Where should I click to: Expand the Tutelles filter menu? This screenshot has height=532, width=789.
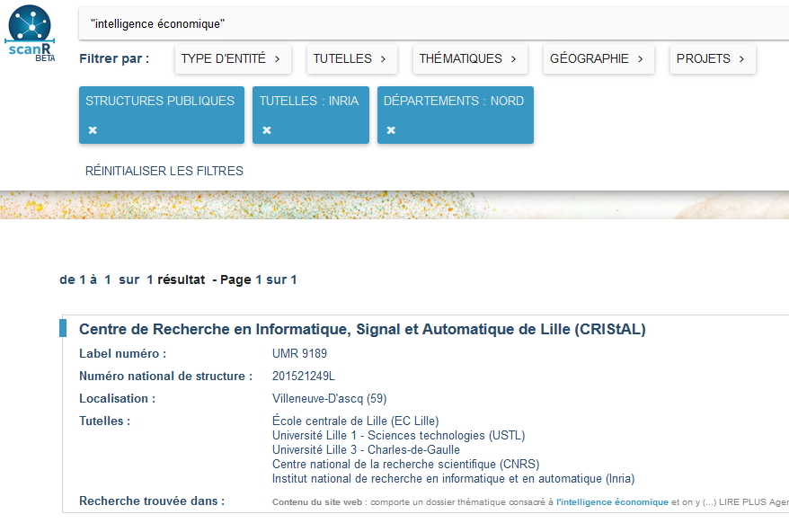(x=351, y=59)
